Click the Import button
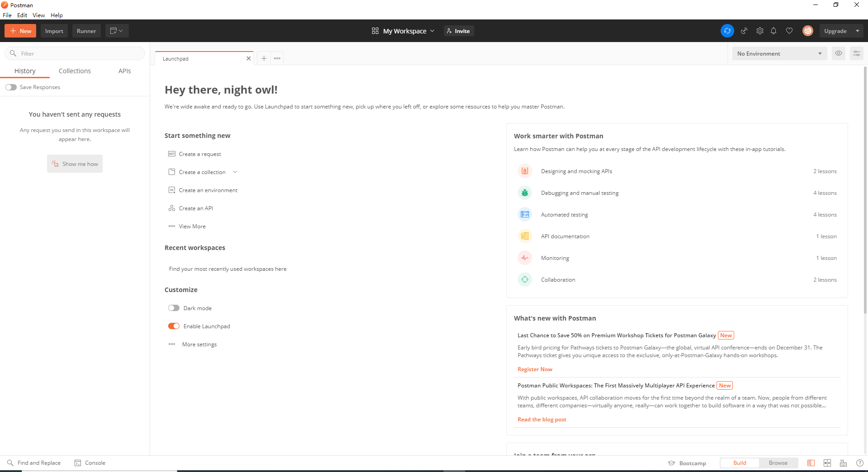The height and width of the screenshot is (472, 868). 54,31
